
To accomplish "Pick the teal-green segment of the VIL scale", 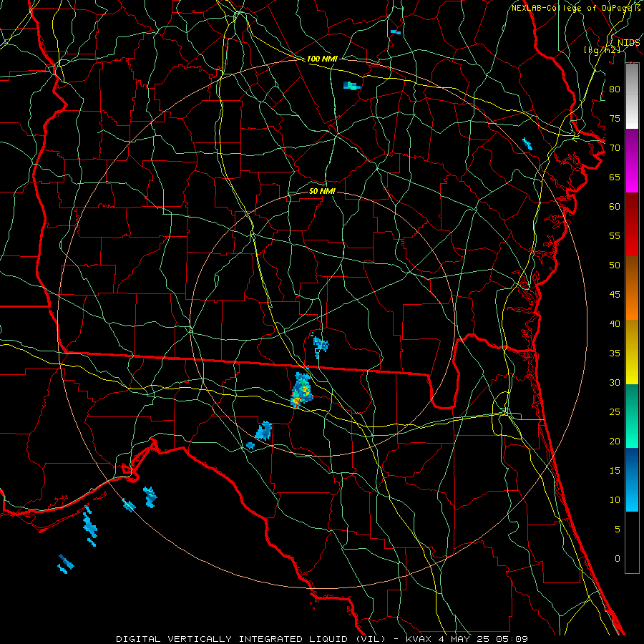I will click(x=632, y=416).
